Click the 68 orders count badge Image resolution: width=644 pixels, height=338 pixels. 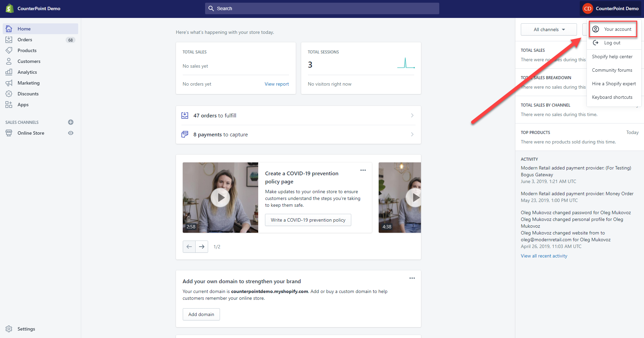(x=70, y=40)
